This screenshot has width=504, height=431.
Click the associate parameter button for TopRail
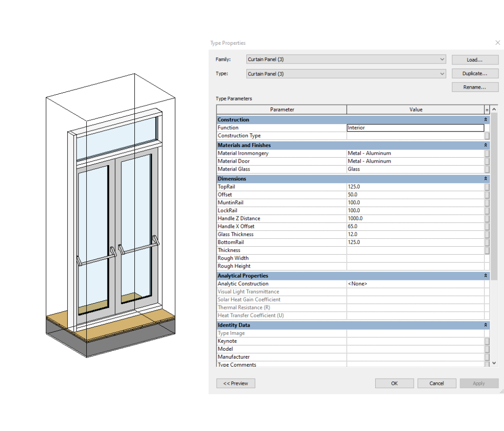click(487, 187)
